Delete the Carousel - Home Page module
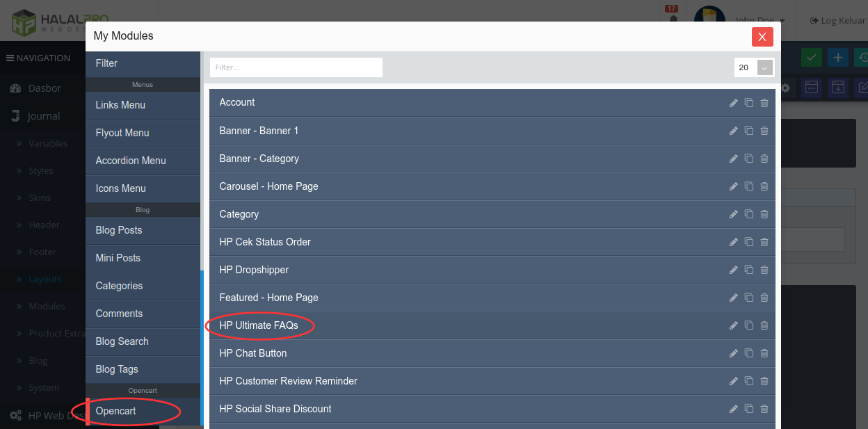 (x=764, y=186)
